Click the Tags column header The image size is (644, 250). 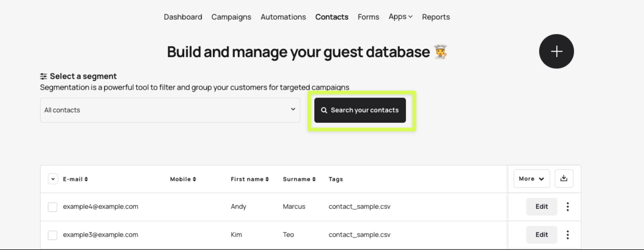point(336,179)
